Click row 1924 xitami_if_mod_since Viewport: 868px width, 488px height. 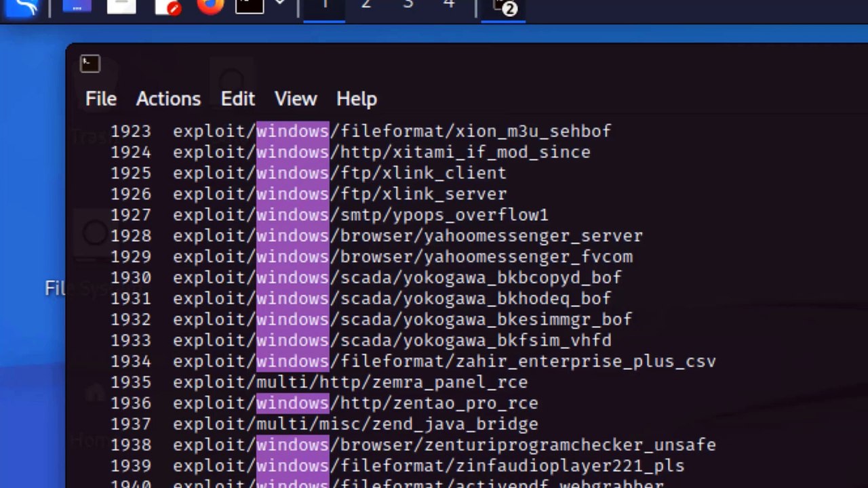click(351, 152)
